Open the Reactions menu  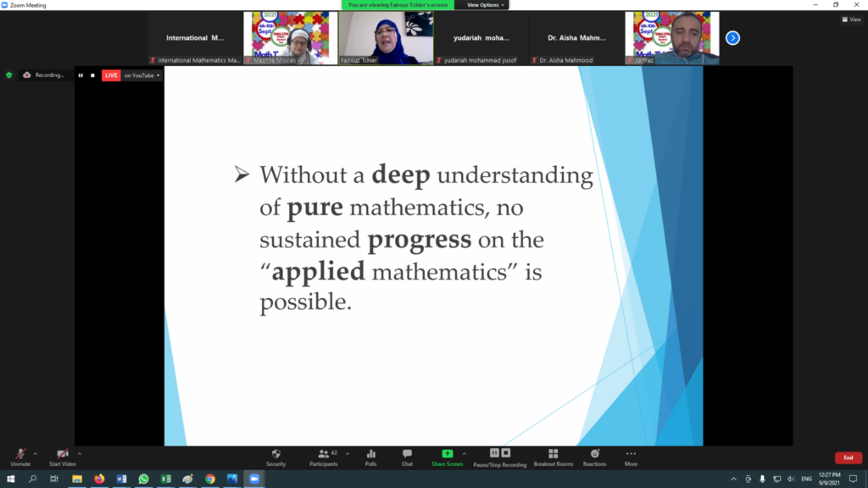[x=594, y=454]
